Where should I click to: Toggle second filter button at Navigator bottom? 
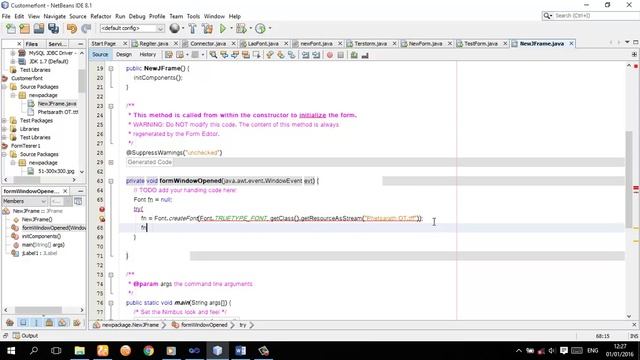(23, 323)
